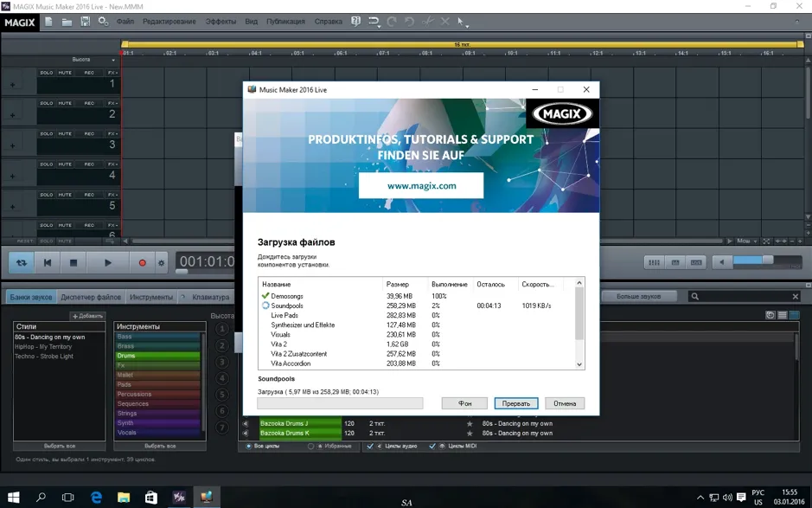The image size is (812, 508).
Task: Open the Эффекты menu
Action: coord(221,22)
